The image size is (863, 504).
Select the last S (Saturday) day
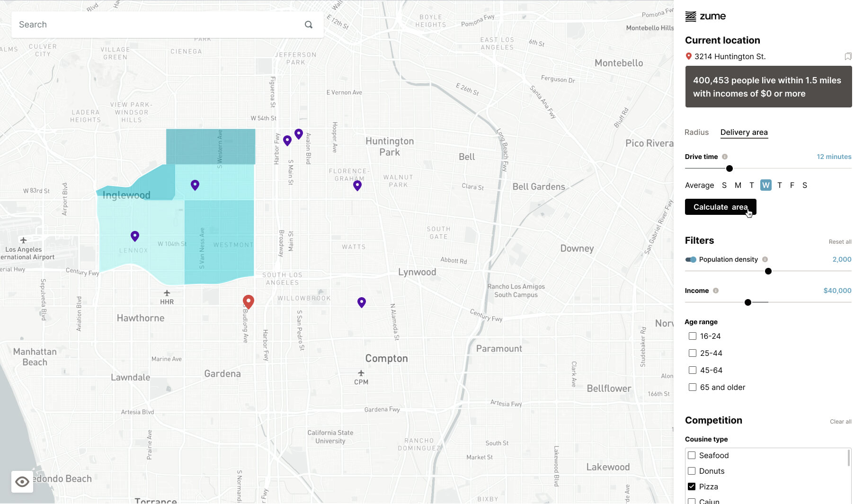tap(805, 186)
